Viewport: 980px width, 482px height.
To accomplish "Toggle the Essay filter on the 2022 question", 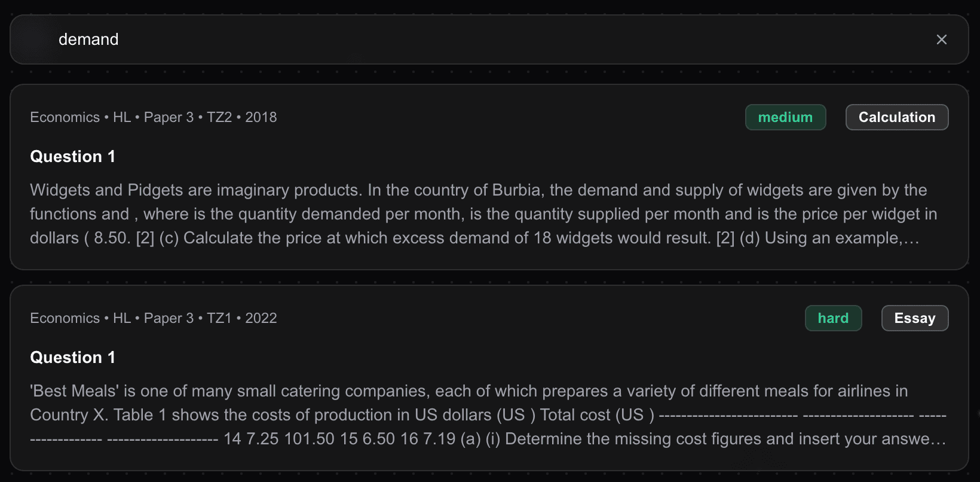I will [x=915, y=318].
